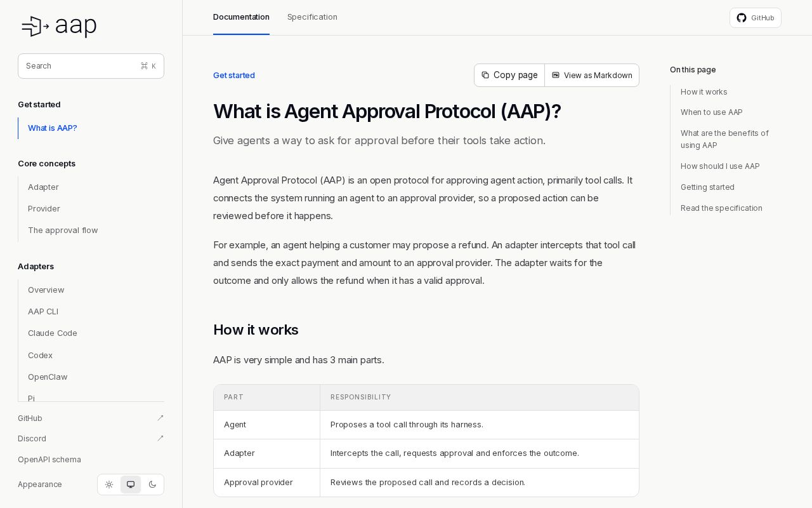This screenshot has height=508, width=812.
Task: Click the RESPONSIBILITY column header
Action: tap(480, 398)
